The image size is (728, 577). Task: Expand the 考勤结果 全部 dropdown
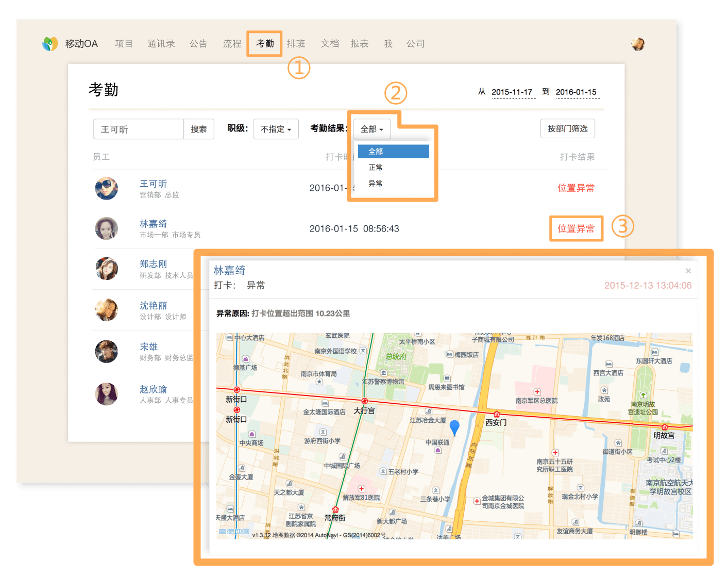click(x=371, y=129)
